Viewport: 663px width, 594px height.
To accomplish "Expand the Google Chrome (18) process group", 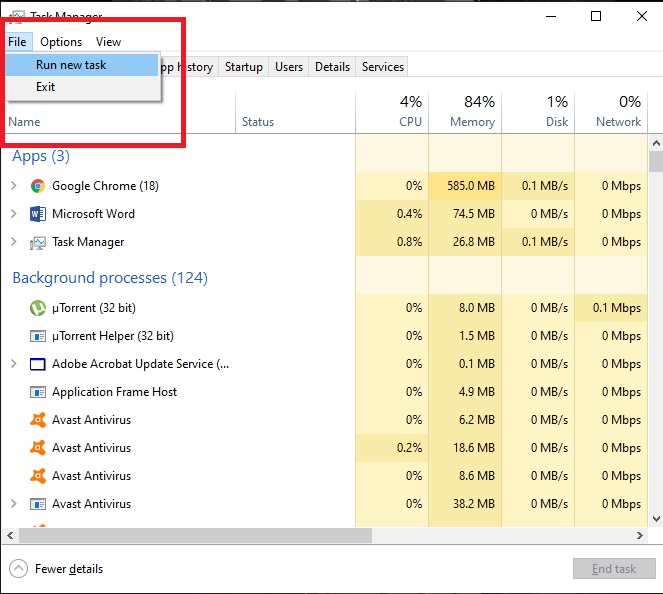I will (x=14, y=186).
